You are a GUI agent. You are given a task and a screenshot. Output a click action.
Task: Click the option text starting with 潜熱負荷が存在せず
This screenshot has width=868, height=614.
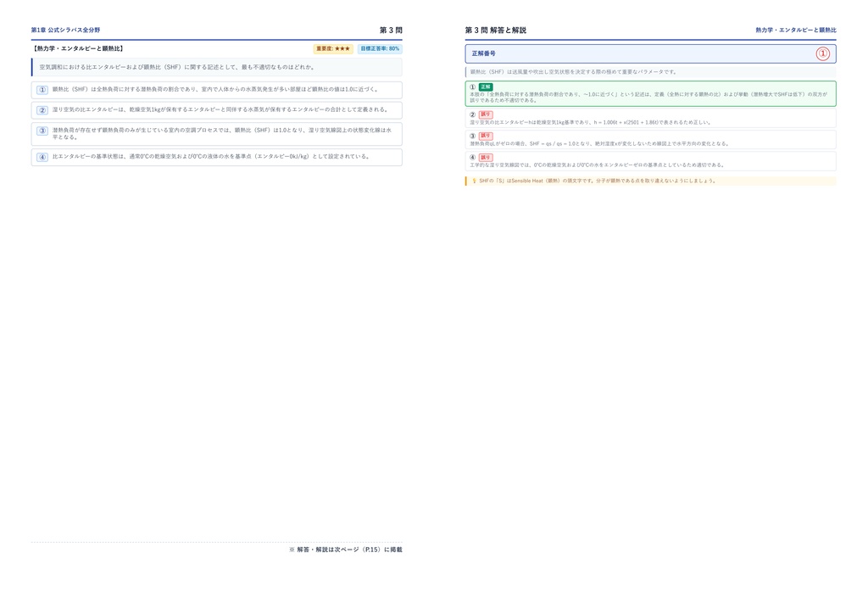pyautogui.click(x=222, y=133)
